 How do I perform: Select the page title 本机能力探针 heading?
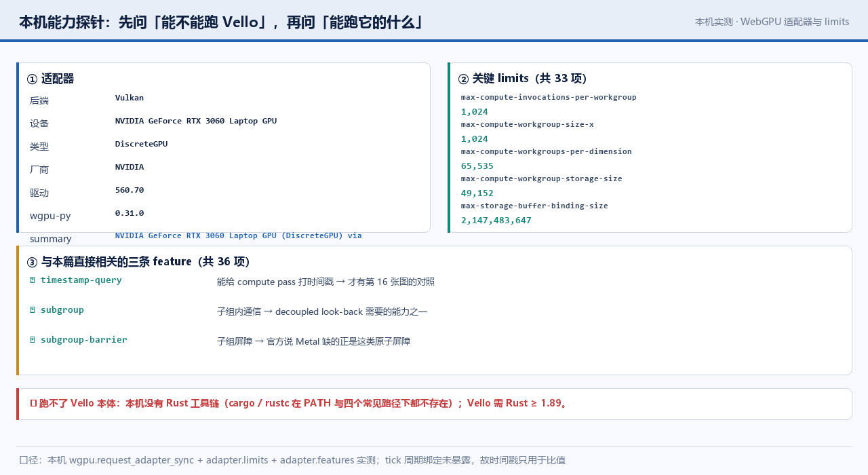(222, 22)
